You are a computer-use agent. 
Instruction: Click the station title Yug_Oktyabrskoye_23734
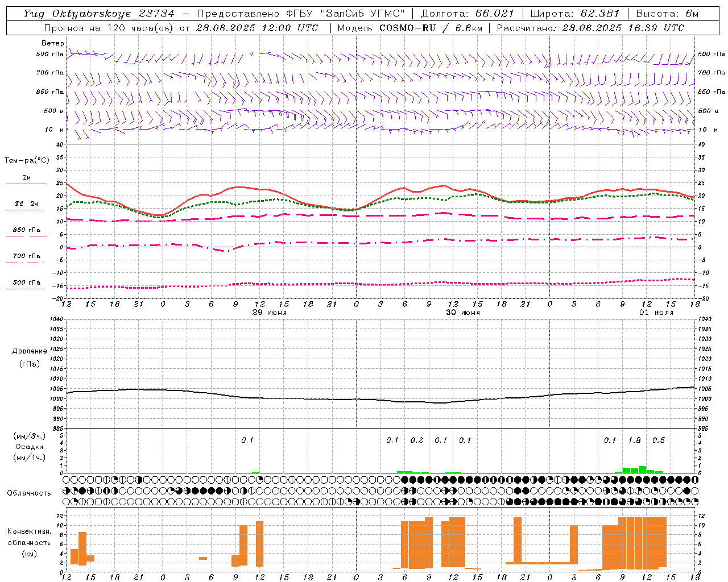point(99,14)
